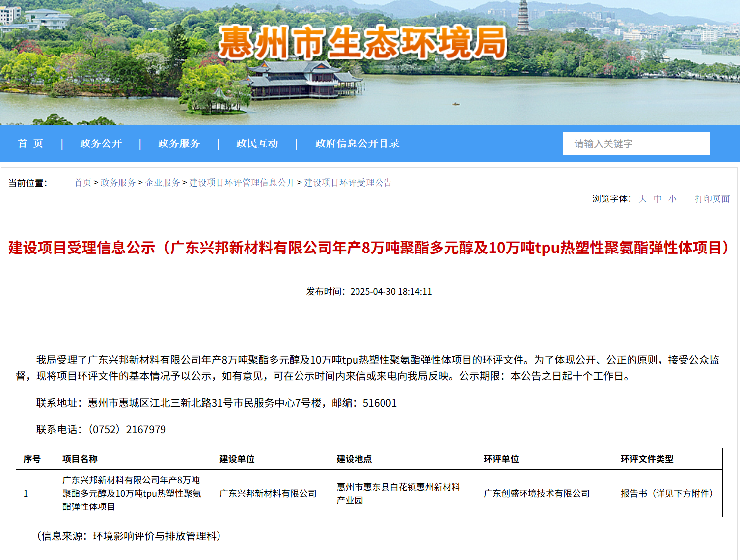
Task: Click the project name table cell
Action: click(x=132, y=493)
